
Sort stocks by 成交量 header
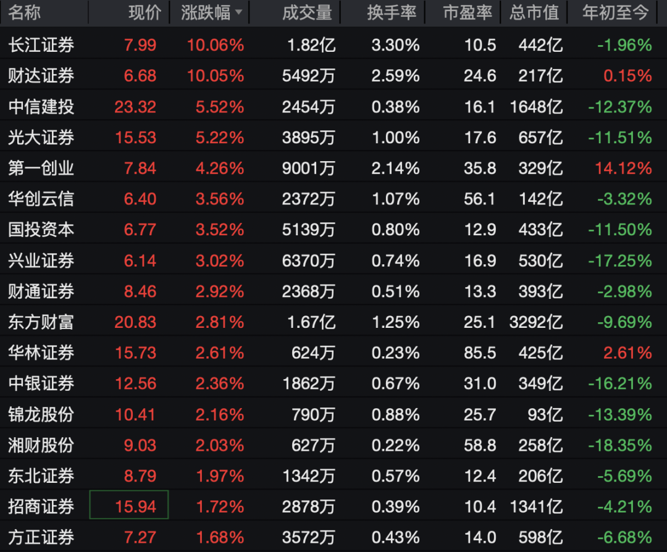pyautogui.click(x=306, y=13)
